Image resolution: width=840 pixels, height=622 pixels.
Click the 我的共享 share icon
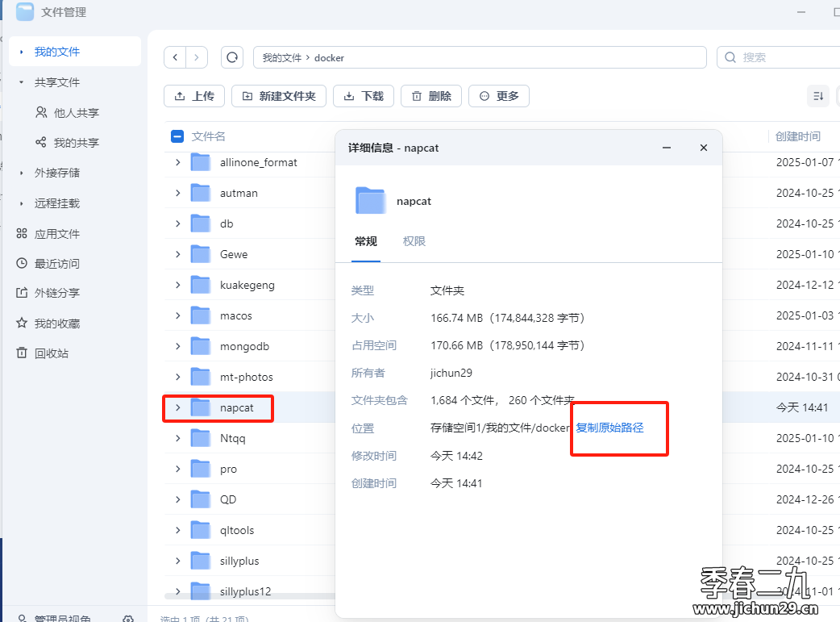pyautogui.click(x=41, y=142)
